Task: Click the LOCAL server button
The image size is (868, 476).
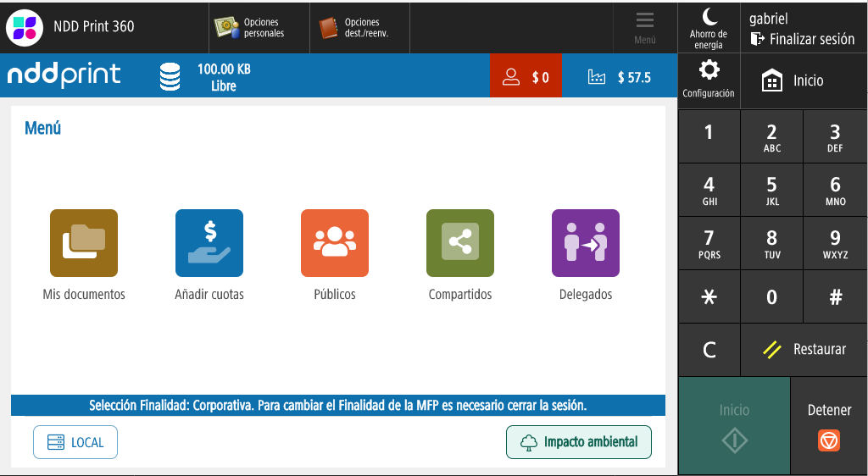Action: pyautogui.click(x=75, y=442)
